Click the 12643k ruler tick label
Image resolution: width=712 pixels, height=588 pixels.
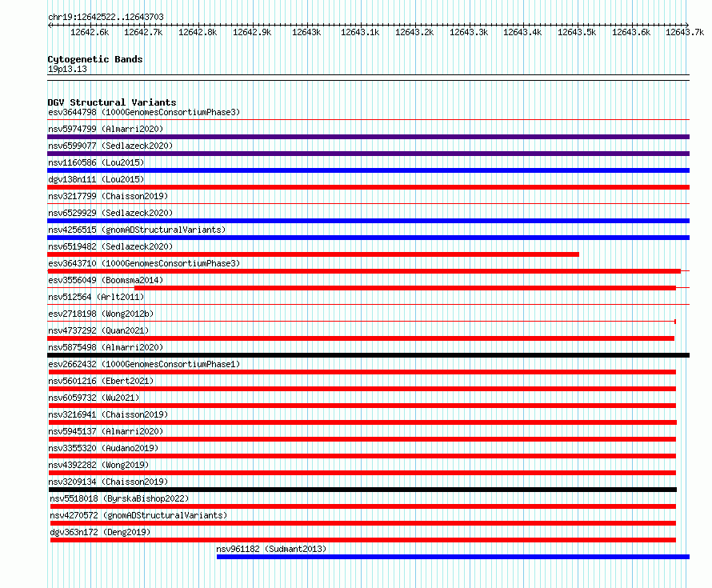[306, 32]
